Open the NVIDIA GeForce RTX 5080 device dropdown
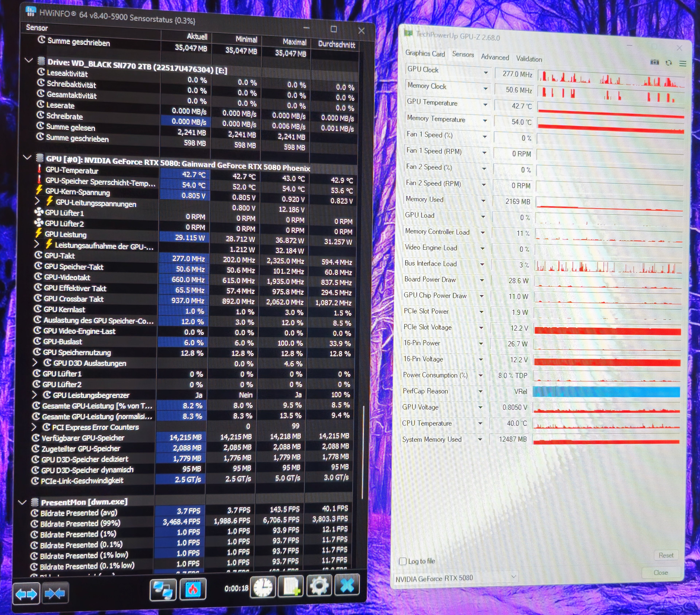Viewport: 700px width, 615px height. point(513,577)
